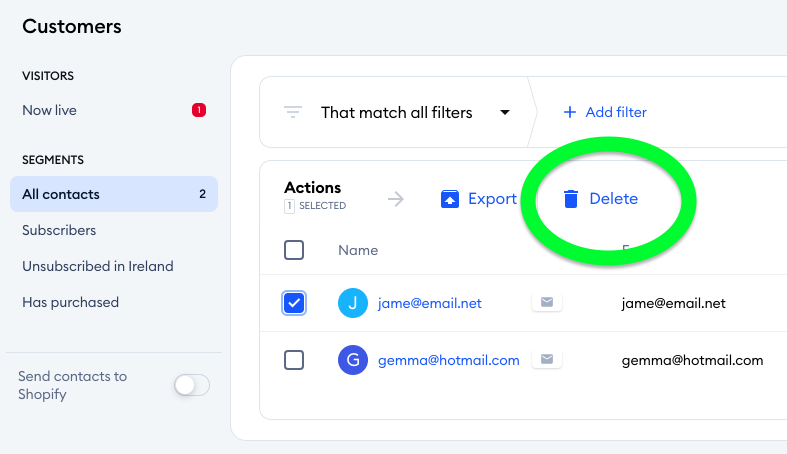This screenshot has height=454, width=787.
Task: Click the gemma@hotmail.com email cell text
Action: point(693,360)
